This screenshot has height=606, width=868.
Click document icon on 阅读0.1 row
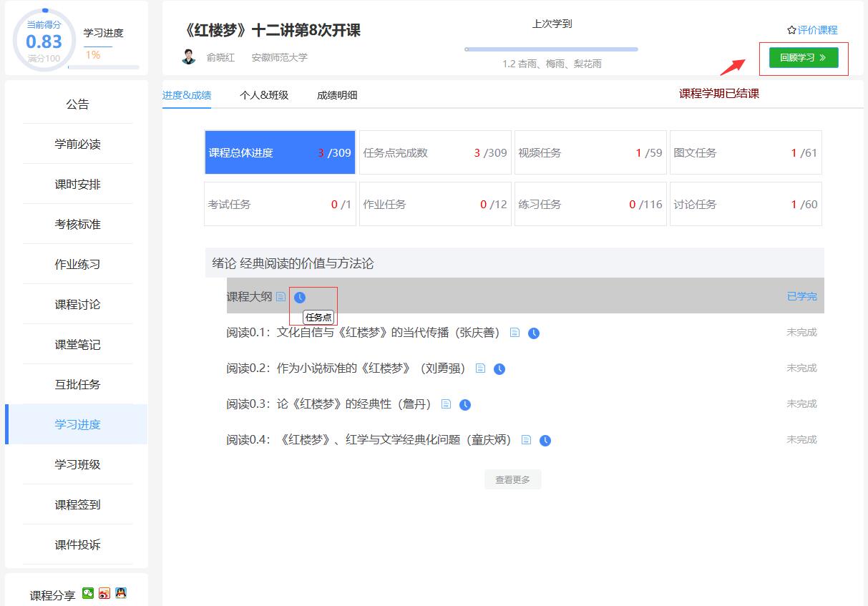point(515,332)
